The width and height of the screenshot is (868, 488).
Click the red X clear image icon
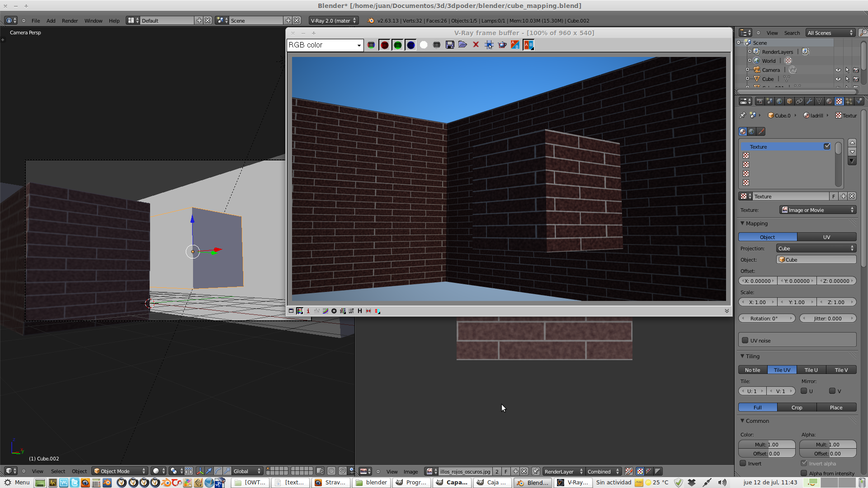(x=476, y=45)
